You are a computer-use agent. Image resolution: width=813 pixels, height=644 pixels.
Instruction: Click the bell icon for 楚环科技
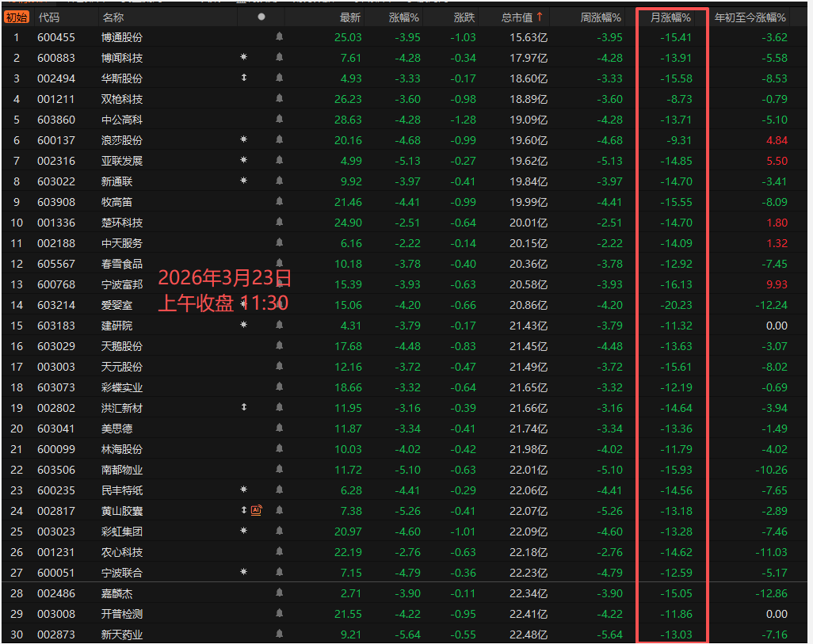[280, 222]
